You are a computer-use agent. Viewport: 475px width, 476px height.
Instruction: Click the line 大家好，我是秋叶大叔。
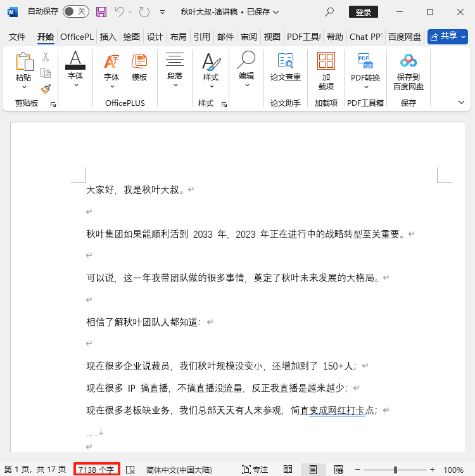(136, 190)
